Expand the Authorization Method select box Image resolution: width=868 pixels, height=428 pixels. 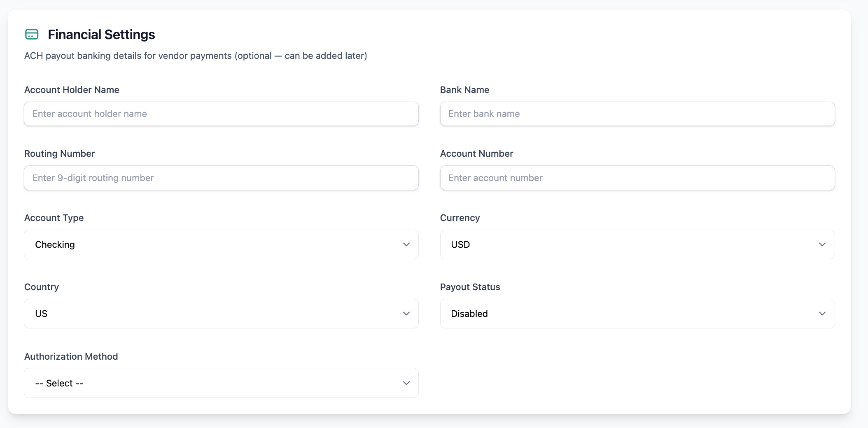click(221, 383)
